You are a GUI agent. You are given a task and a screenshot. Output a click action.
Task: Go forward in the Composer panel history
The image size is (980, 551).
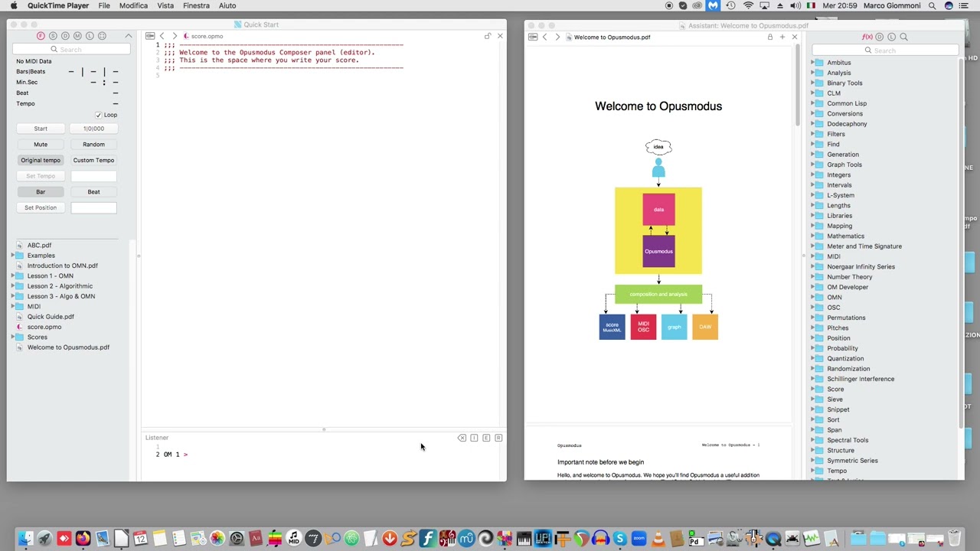[174, 36]
